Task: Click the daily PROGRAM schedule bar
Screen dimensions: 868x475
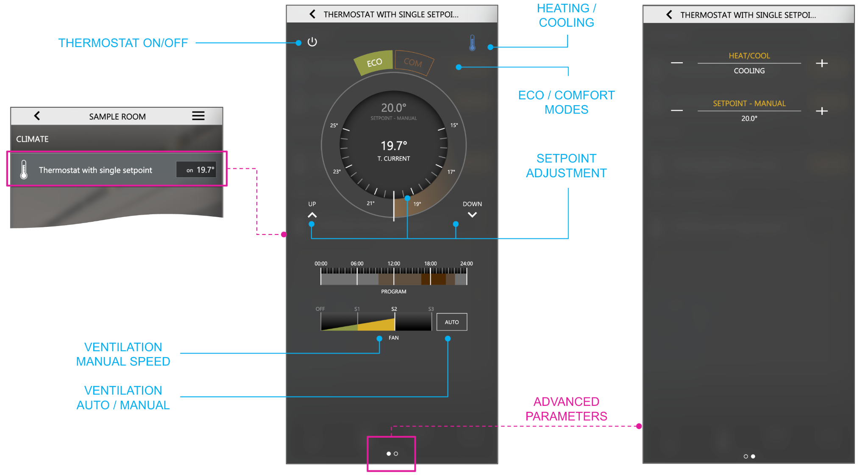Action: pos(394,276)
